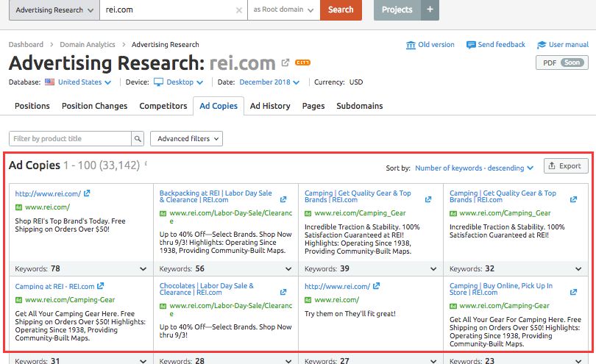Open the Send feedback link
This screenshot has width=596, height=364.
pos(501,44)
